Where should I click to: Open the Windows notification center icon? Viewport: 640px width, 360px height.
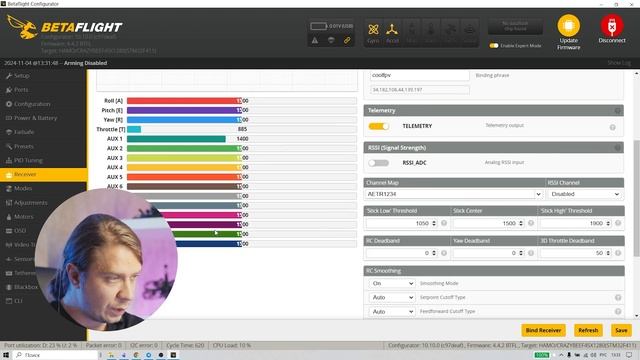629,355
